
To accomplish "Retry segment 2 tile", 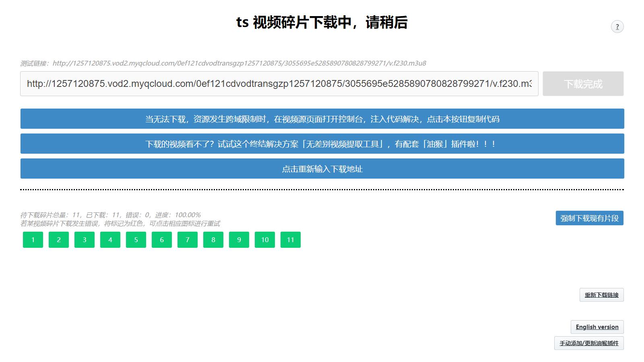I will tap(59, 240).
